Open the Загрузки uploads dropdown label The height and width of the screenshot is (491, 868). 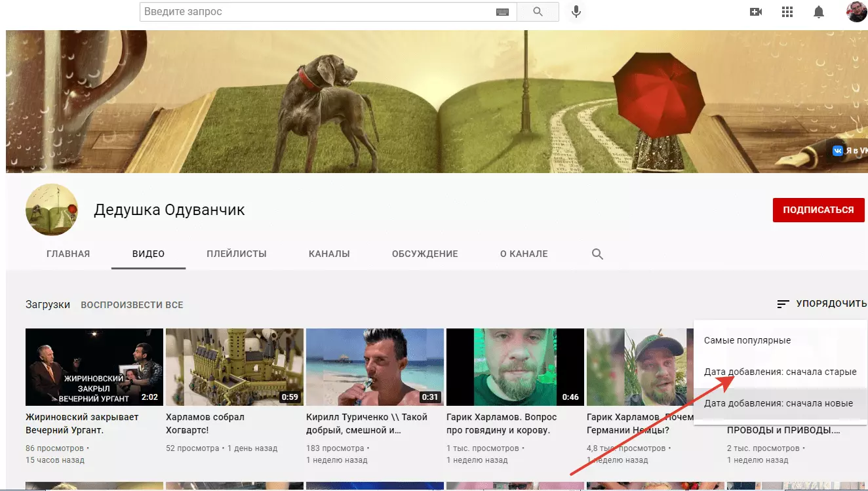(48, 305)
